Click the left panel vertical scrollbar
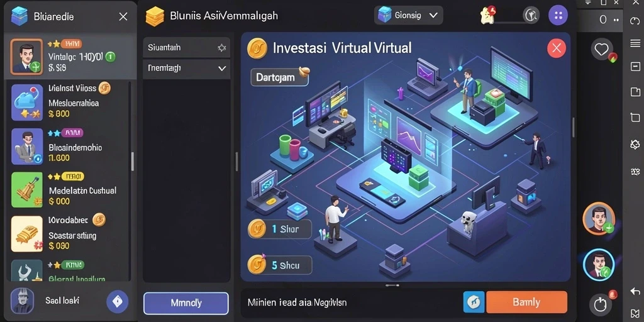Image resolution: width=644 pixels, height=322 pixels. tap(132, 161)
